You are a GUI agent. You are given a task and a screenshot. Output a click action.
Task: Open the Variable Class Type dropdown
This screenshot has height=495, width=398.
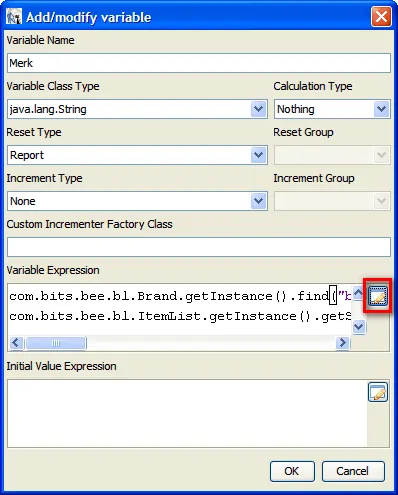[x=259, y=109]
